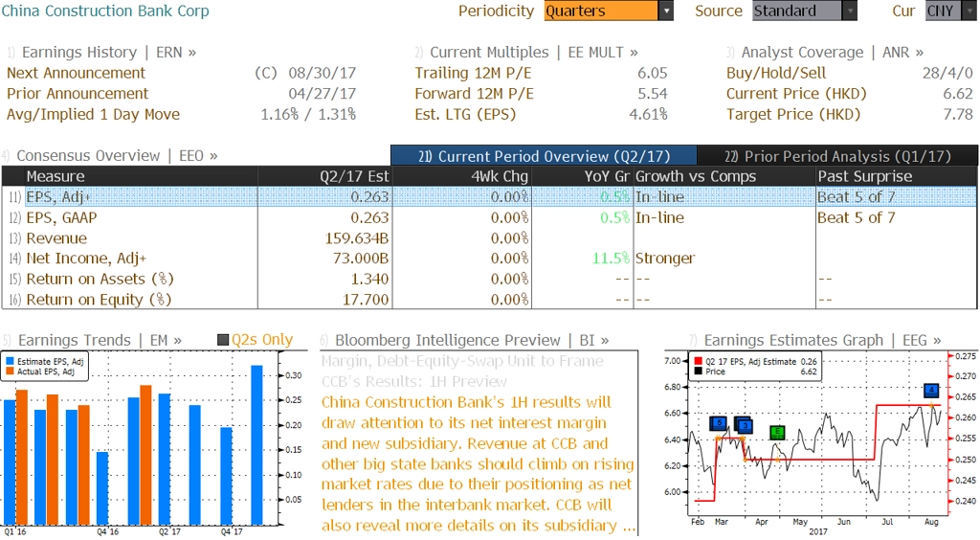The height and width of the screenshot is (540, 980).
Task: Click the Est. LTG (EPS) value 4.61%
Action: pos(648,114)
